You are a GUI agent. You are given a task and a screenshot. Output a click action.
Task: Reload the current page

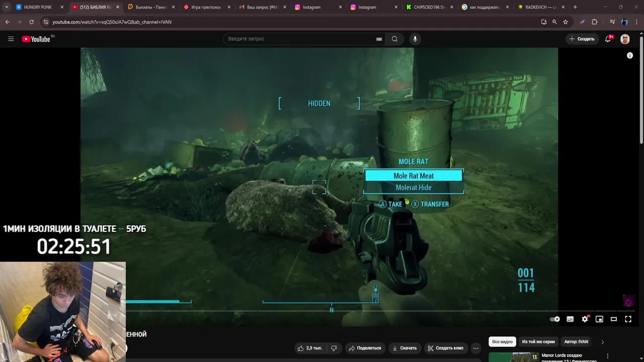(31, 22)
